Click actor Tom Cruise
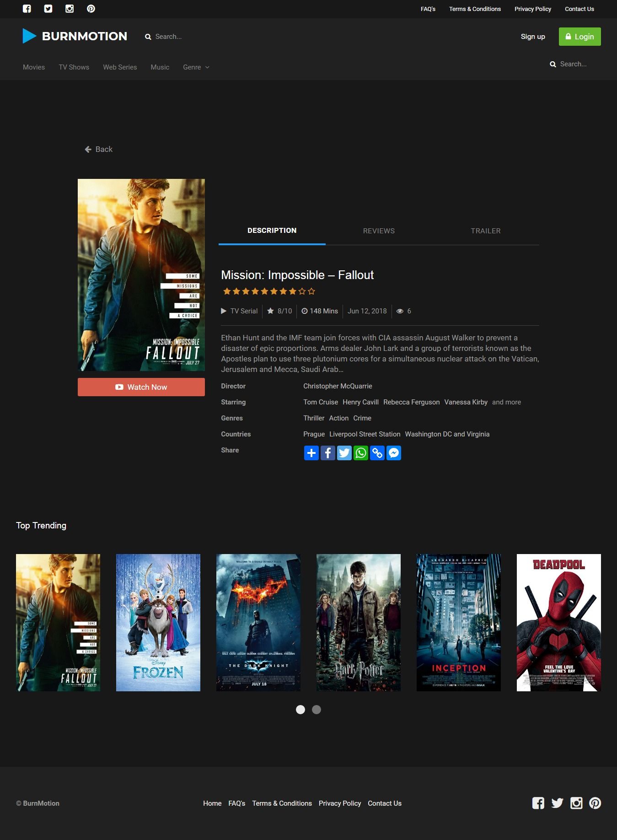Image resolution: width=617 pixels, height=840 pixels. [321, 402]
